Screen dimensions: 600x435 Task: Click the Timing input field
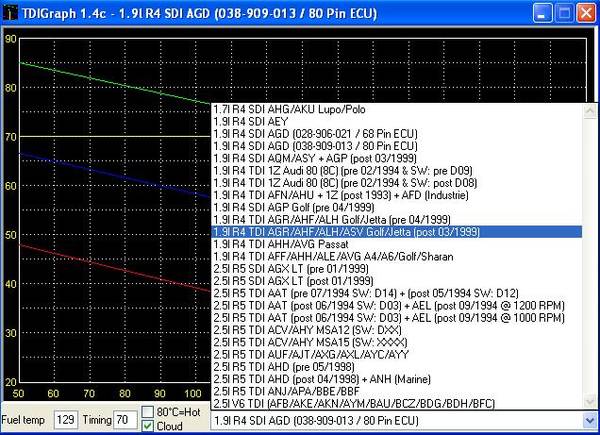pyautogui.click(x=125, y=420)
